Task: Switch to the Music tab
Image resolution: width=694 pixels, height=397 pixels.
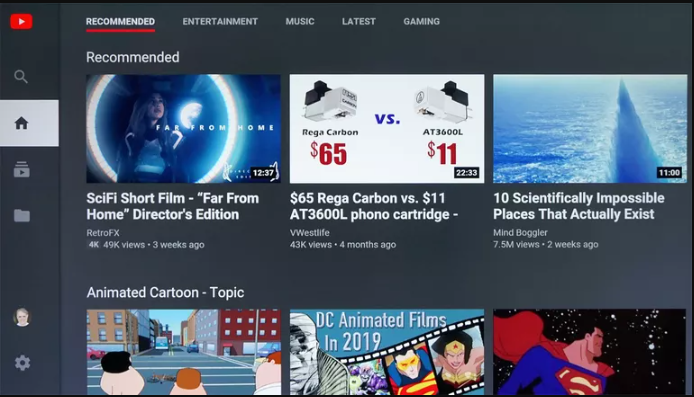Action: tap(300, 21)
